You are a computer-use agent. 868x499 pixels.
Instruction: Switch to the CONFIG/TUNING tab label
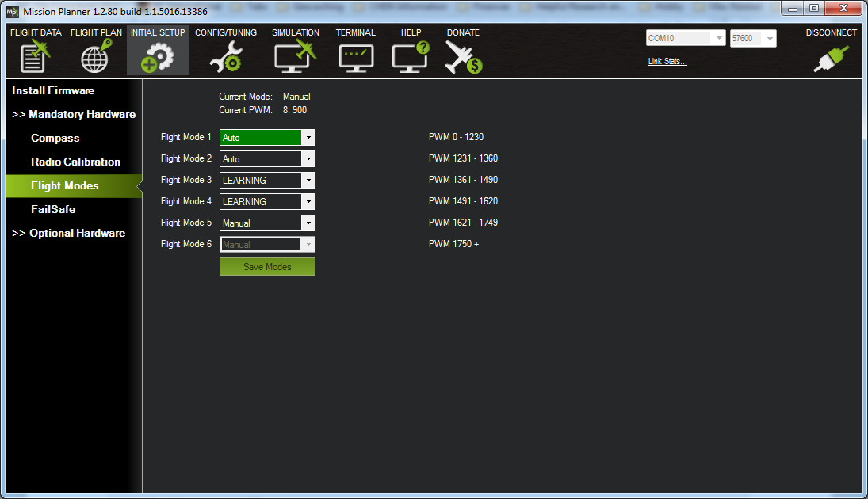click(226, 32)
